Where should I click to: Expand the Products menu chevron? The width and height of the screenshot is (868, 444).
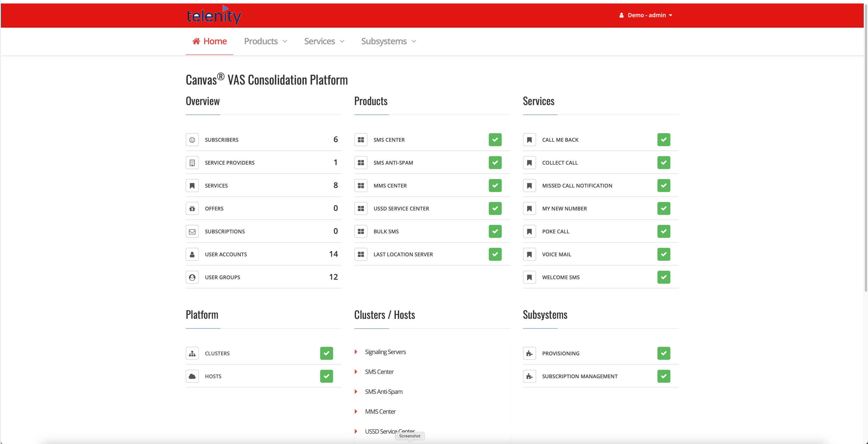(285, 42)
